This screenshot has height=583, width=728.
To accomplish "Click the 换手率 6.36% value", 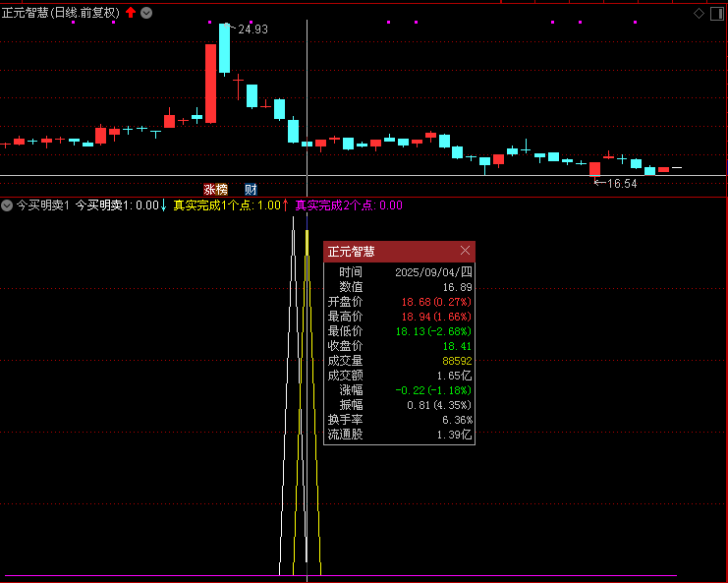I will [457, 420].
